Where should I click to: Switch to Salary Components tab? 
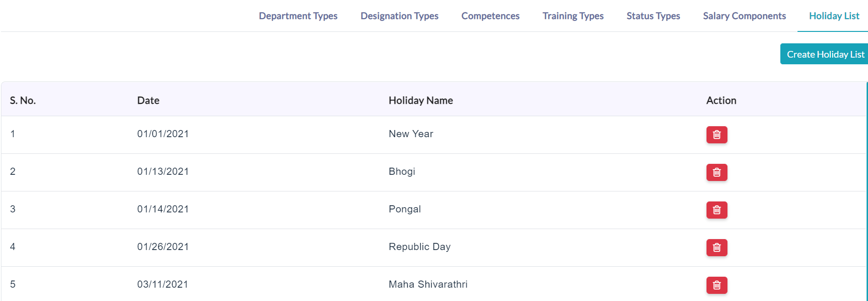(x=744, y=16)
